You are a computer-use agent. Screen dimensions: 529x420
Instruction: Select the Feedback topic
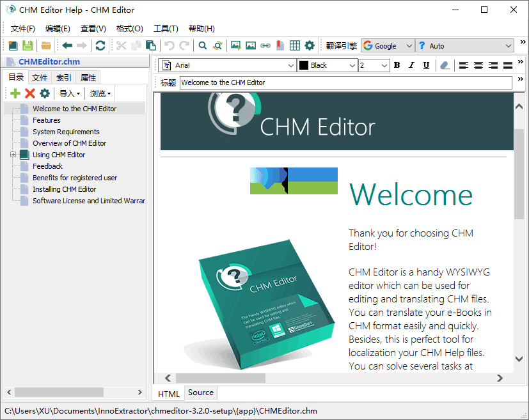point(47,166)
